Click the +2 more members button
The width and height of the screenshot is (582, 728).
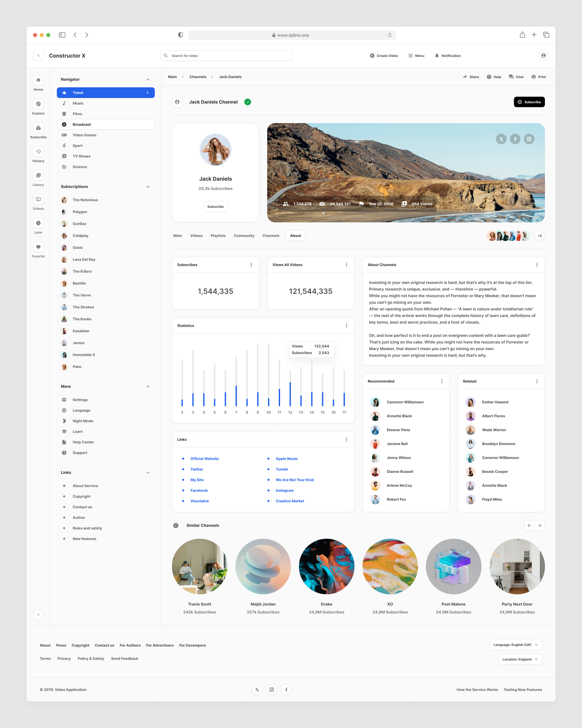coord(539,236)
